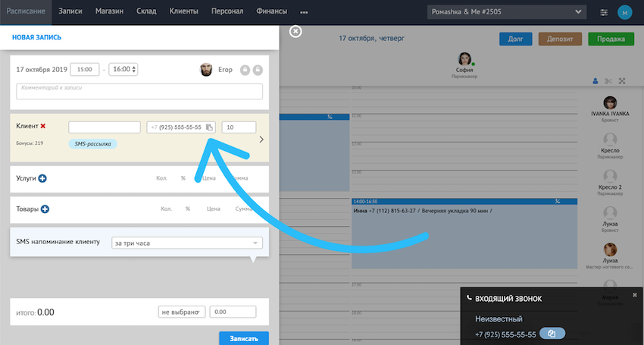Screen dimensions: 644x345
Task: Go to the Финансы menu tab
Action: pos(271,12)
